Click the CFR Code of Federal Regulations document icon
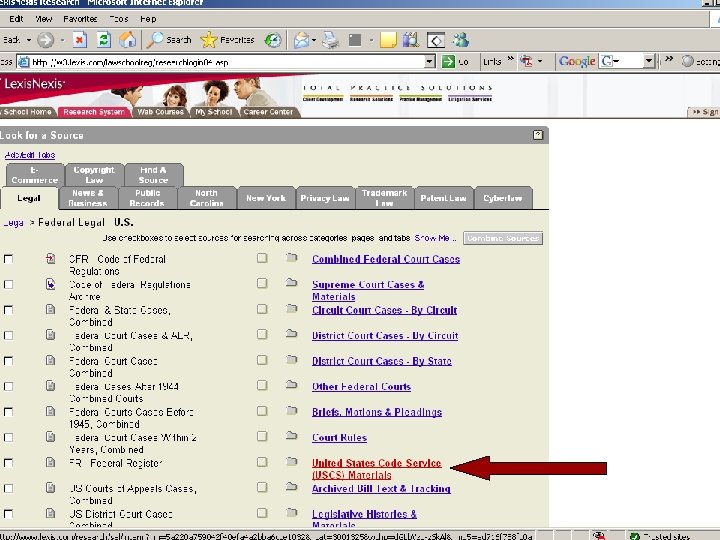Image resolution: width=720 pixels, height=540 pixels. click(51, 259)
